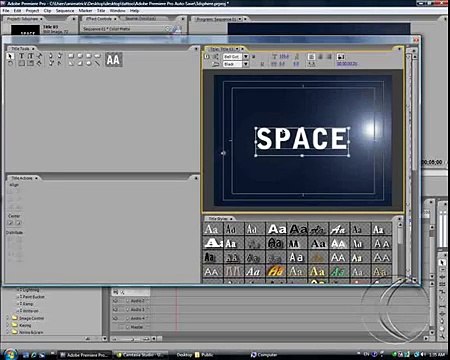The width and height of the screenshot is (450, 360).
Task: Select the Line tool
Action: 97,63
